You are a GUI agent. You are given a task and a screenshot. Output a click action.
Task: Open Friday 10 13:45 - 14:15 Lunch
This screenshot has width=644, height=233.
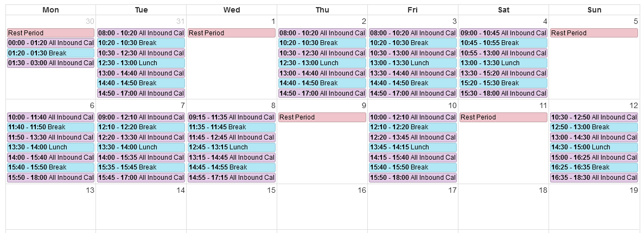(x=413, y=147)
